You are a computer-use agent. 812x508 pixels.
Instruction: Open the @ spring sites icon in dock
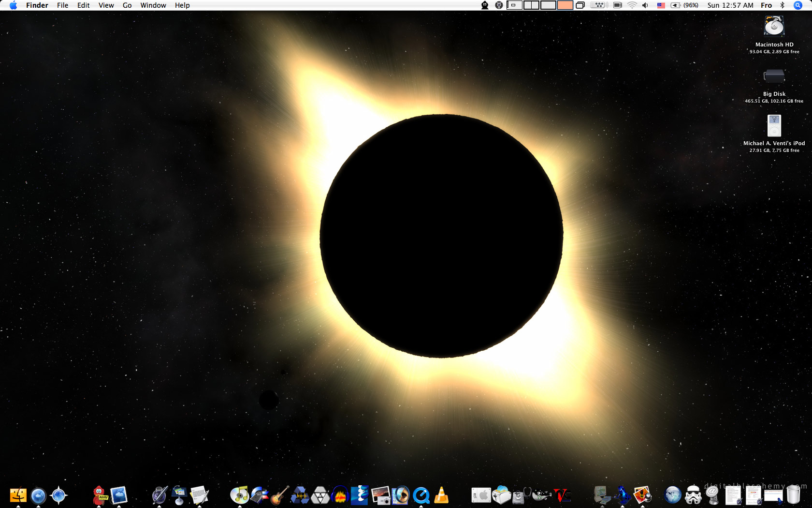[713, 495]
